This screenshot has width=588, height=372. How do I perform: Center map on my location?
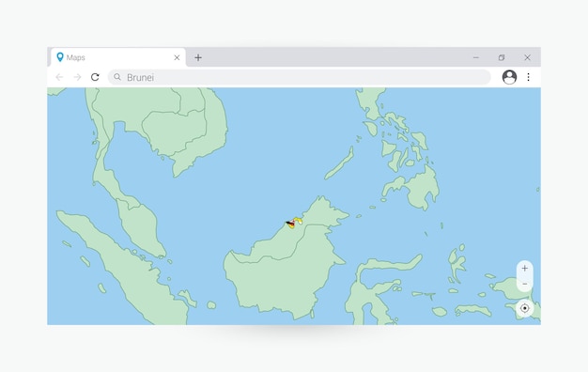(525, 308)
